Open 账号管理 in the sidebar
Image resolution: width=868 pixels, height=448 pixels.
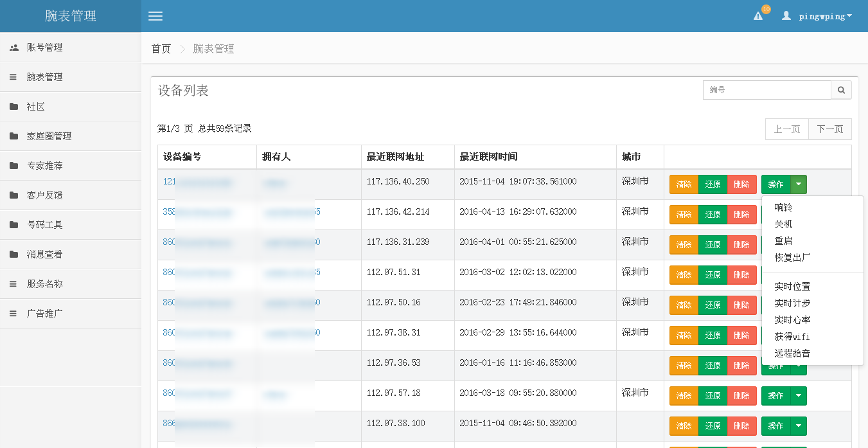pos(71,48)
